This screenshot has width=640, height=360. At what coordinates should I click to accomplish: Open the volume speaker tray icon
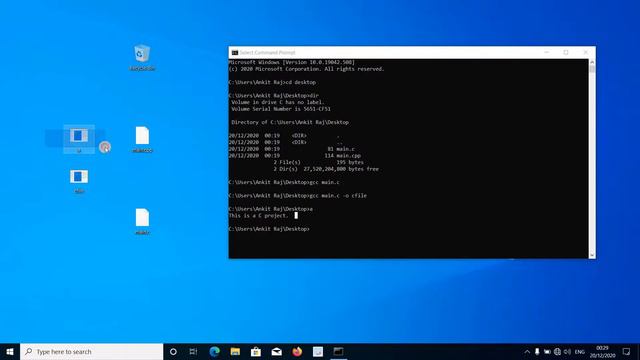pos(567,351)
